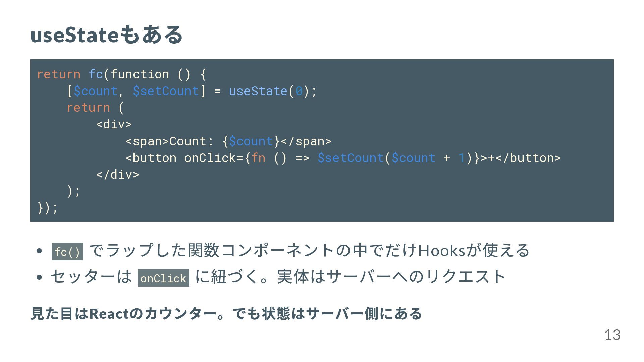
Task: Click the bold summary line mentioning React
Action: coord(226,314)
